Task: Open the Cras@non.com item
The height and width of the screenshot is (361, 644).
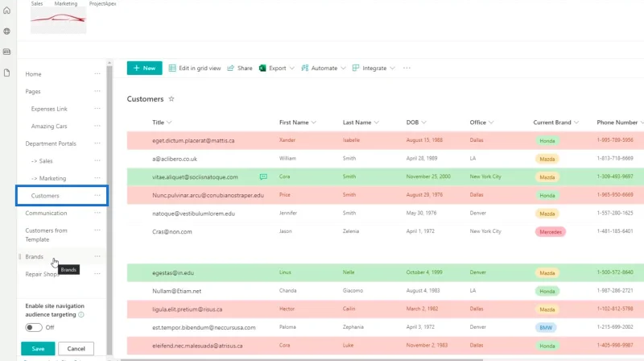Action: pyautogui.click(x=172, y=231)
